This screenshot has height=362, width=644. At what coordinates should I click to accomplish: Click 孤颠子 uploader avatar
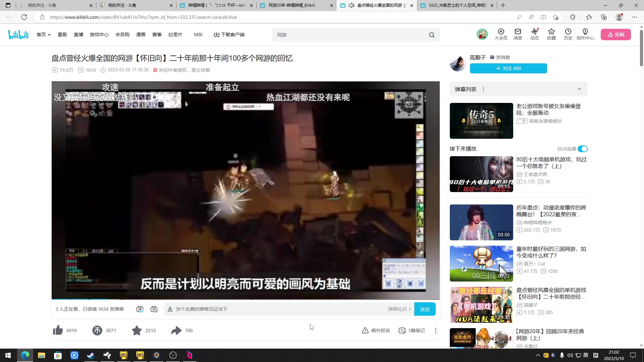click(458, 63)
